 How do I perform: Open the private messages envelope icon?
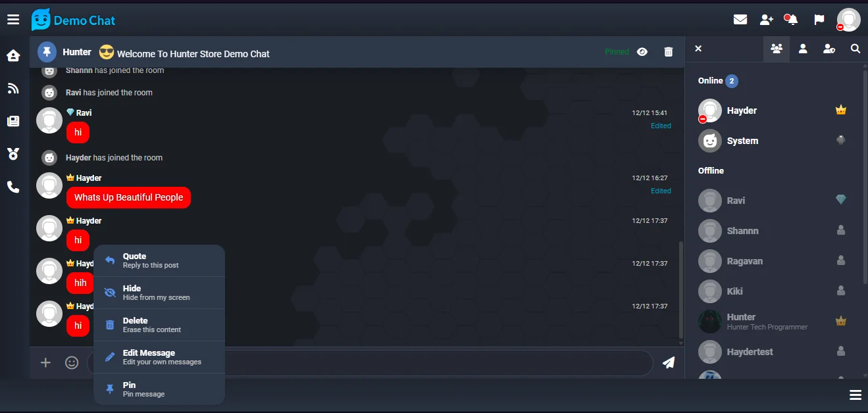tap(740, 20)
